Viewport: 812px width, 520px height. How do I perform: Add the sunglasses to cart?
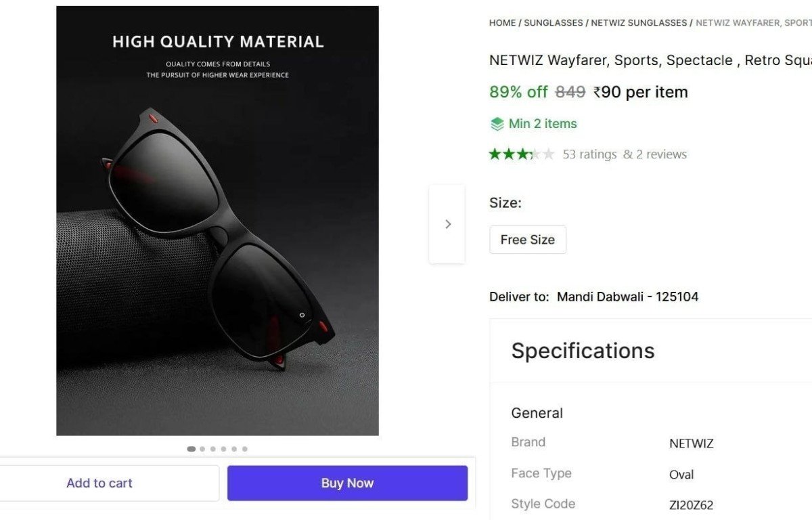[99, 483]
